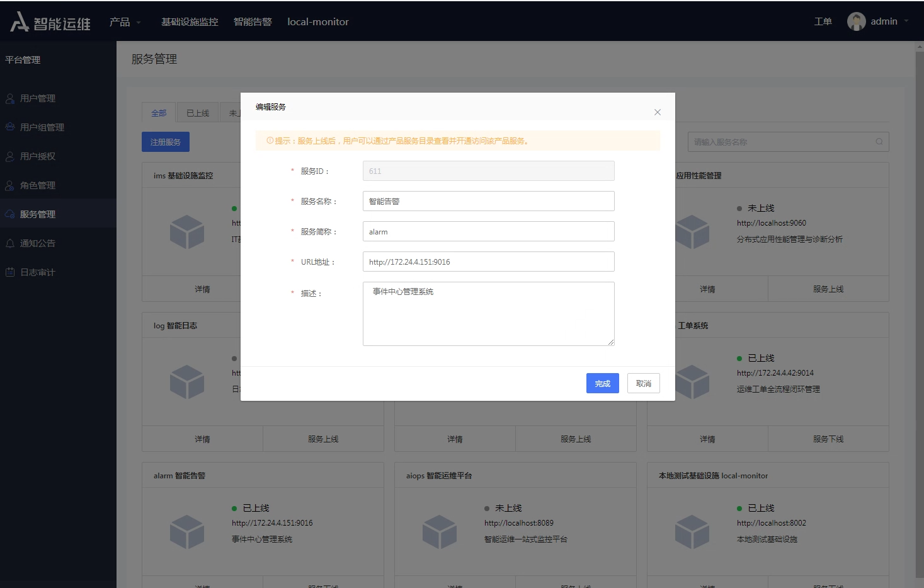
Task: Click the URL地址 input field
Action: (x=489, y=262)
